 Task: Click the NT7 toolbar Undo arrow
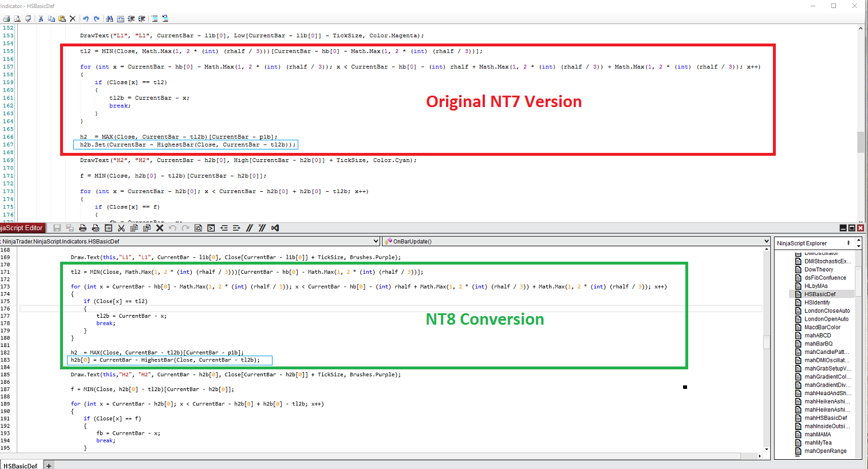[x=85, y=19]
